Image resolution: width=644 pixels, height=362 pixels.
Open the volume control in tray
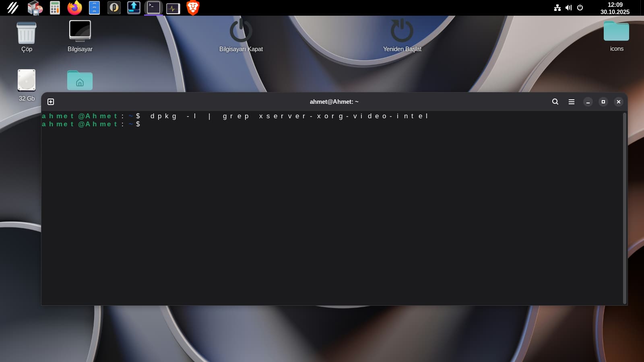tap(568, 8)
